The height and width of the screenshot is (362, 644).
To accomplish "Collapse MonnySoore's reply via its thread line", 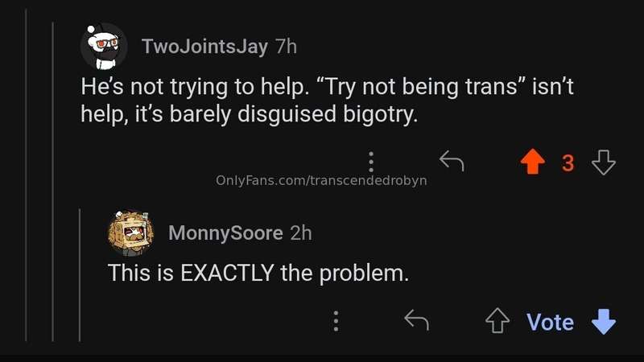I will [79, 274].
